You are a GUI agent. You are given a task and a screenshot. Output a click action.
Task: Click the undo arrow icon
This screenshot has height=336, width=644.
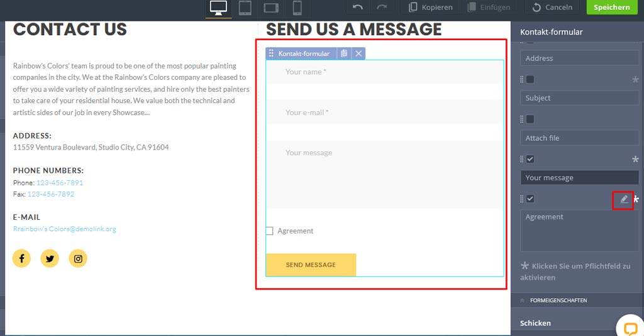(358, 8)
